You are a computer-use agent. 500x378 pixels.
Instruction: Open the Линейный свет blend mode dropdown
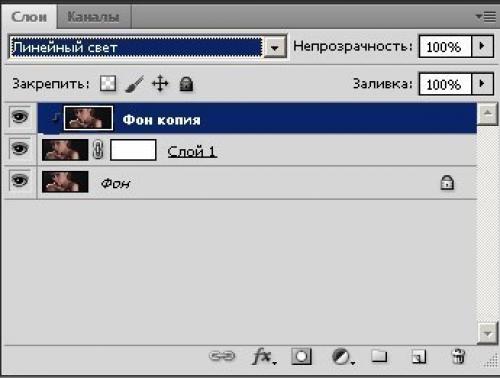point(275,47)
